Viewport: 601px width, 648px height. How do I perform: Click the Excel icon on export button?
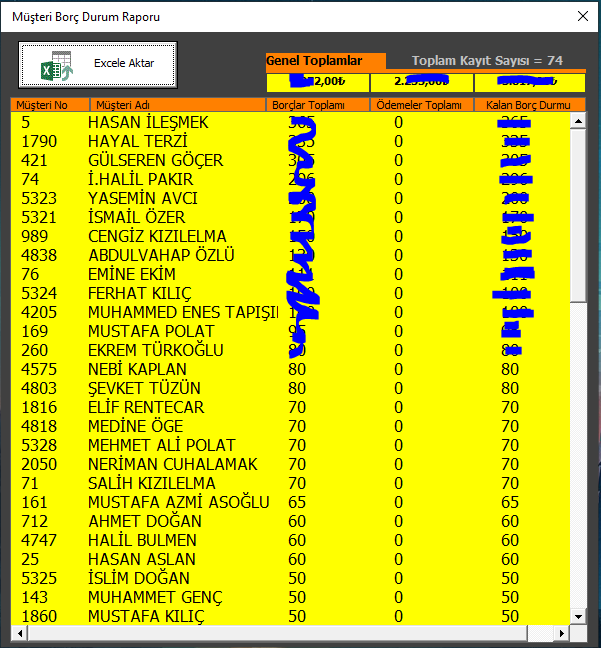click(53, 66)
